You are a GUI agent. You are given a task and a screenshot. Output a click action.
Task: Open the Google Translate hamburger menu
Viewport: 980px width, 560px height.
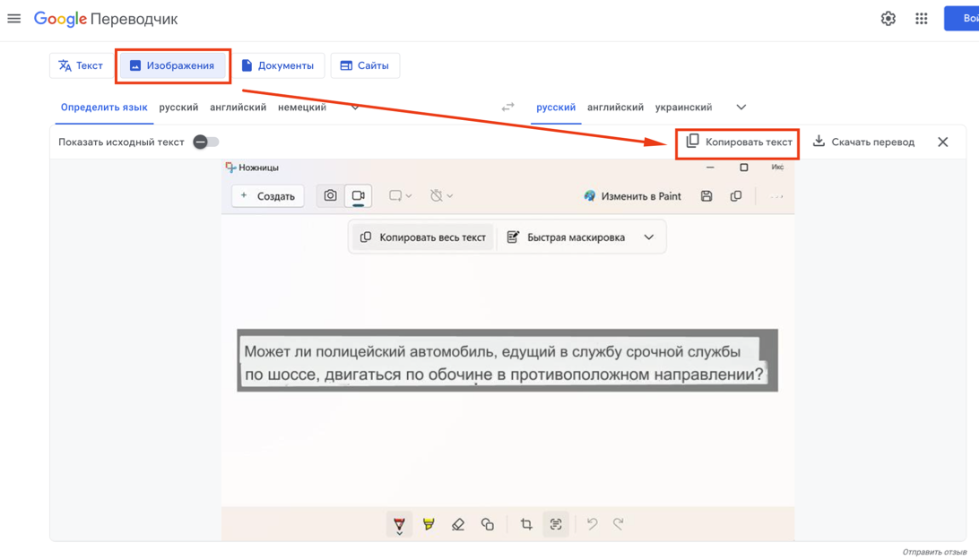(x=13, y=19)
